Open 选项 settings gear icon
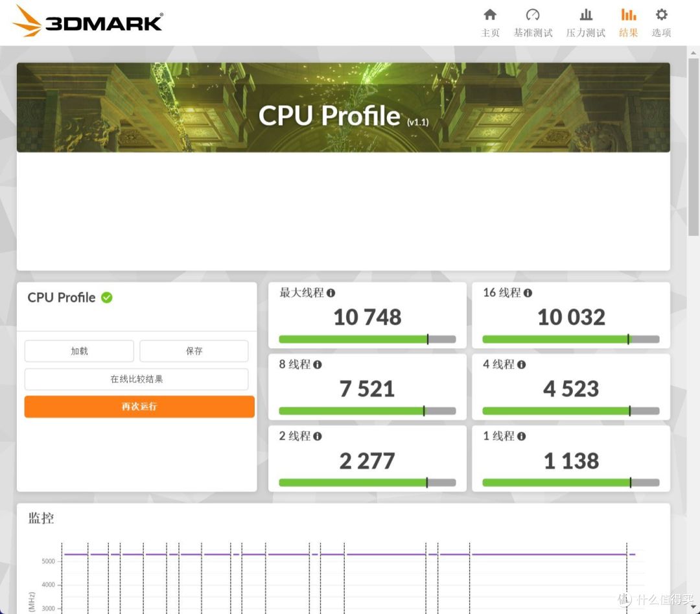 click(660, 14)
